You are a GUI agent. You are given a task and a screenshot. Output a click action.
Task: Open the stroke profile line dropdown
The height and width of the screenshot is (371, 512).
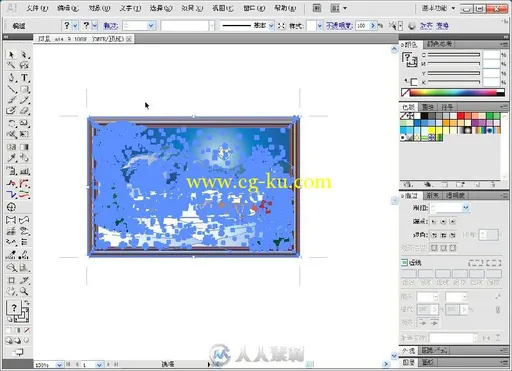pos(271,25)
